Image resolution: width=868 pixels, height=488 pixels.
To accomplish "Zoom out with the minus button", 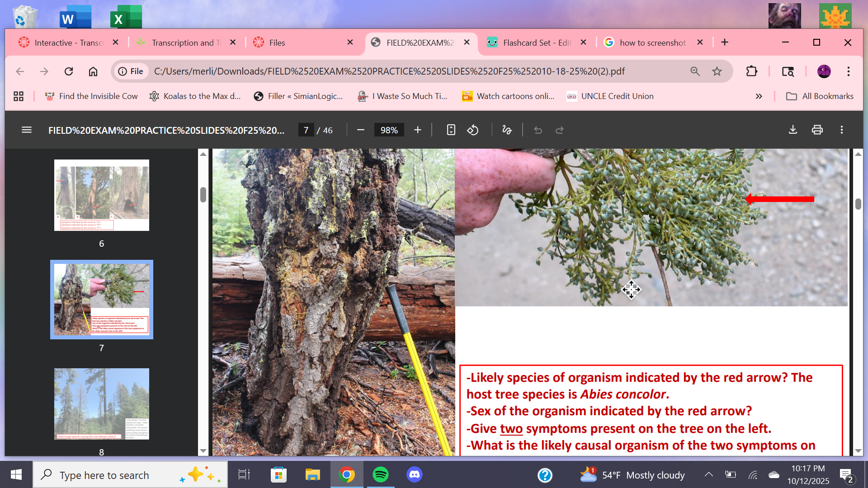I will [x=360, y=130].
